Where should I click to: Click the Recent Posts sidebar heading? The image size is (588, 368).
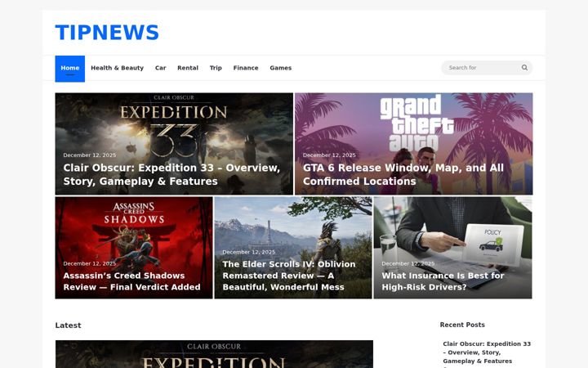coord(462,325)
